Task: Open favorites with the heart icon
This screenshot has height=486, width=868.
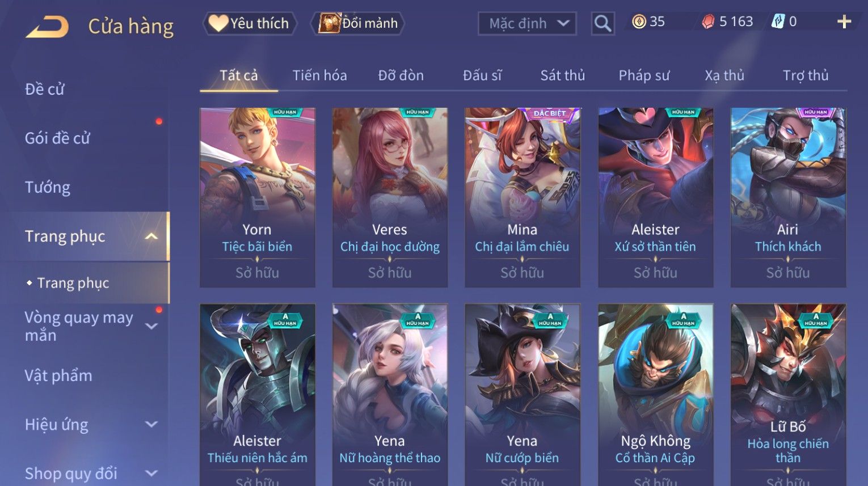Action: click(218, 23)
